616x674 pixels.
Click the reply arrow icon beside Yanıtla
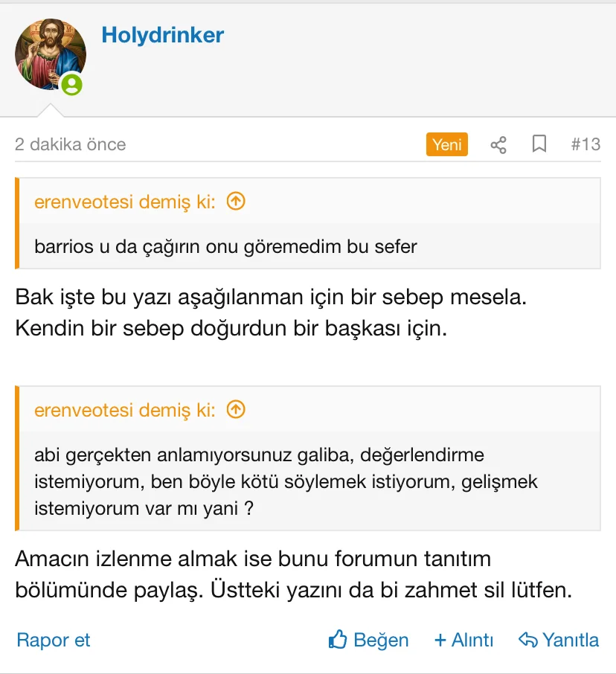(x=527, y=640)
